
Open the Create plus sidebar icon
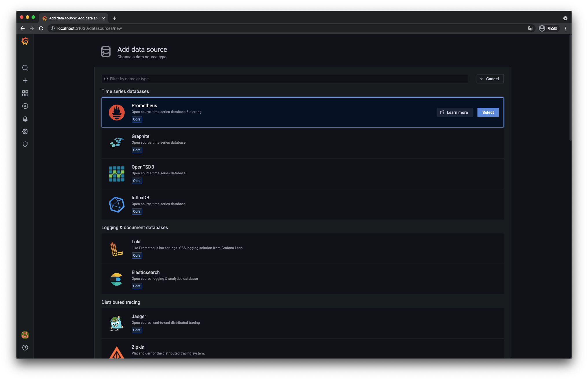click(x=25, y=81)
